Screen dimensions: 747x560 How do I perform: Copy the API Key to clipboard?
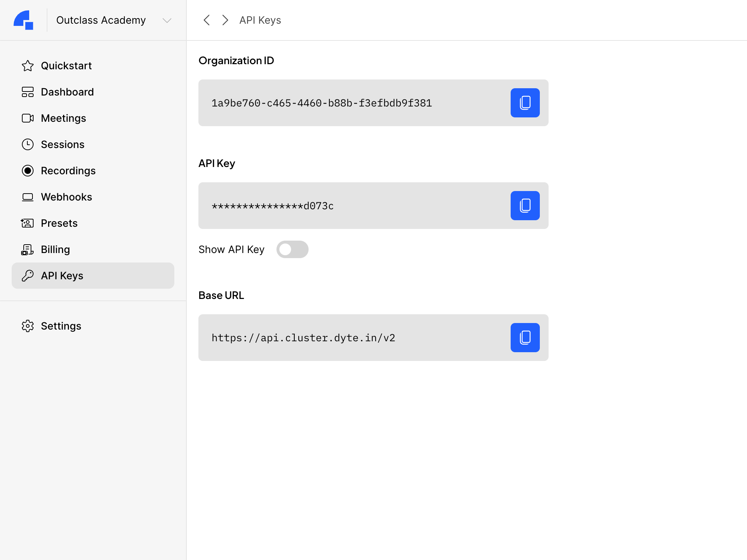pos(525,205)
